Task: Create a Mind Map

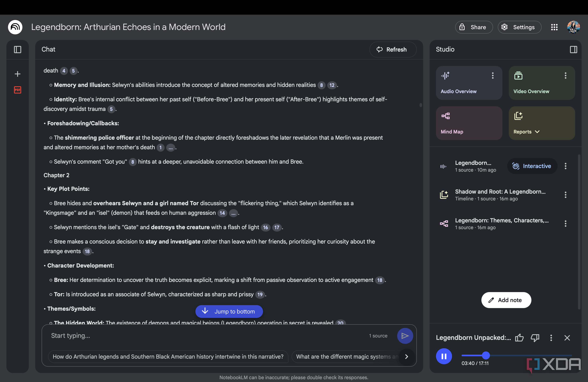Action: point(469,123)
